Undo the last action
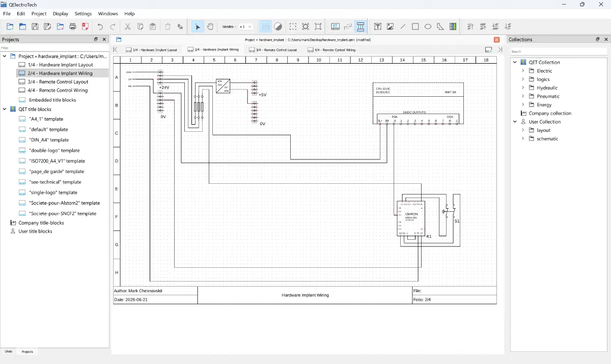 point(100,26)
